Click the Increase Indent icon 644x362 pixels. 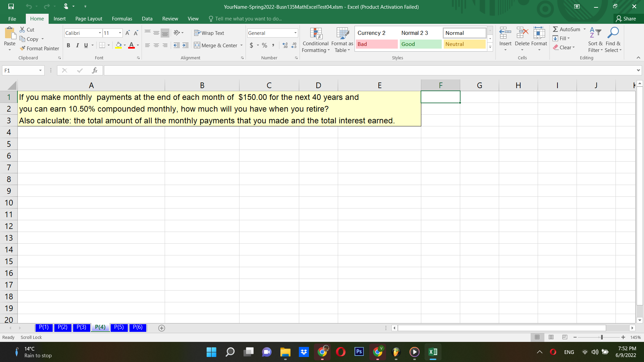click(185, 45)
